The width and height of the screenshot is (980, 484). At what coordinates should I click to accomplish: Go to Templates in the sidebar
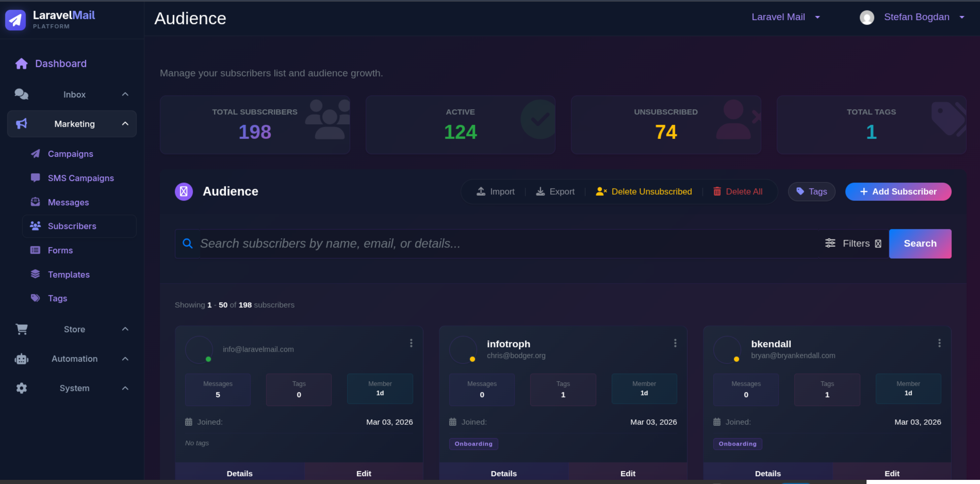[x=68, y=275]
